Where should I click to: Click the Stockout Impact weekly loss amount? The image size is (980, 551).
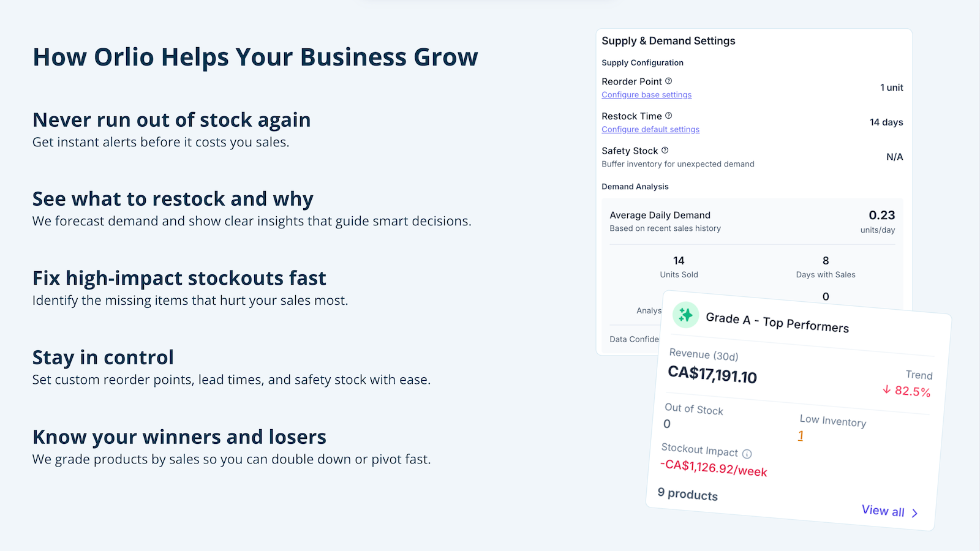tap(714, 468)
